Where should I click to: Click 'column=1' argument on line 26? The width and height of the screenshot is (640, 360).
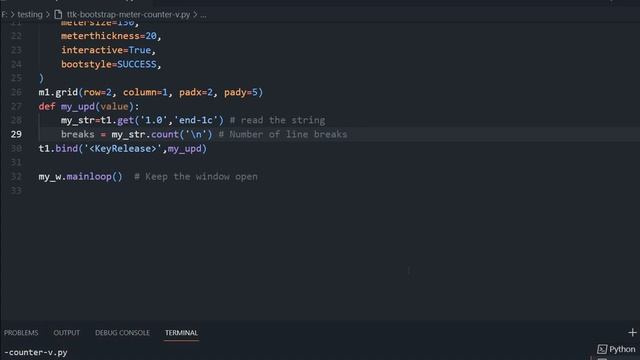(x=145, y=92)
